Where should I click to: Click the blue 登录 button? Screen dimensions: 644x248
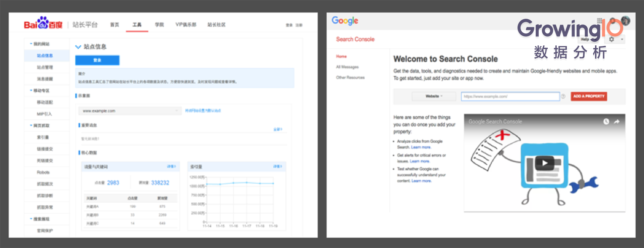pos(97,60)
